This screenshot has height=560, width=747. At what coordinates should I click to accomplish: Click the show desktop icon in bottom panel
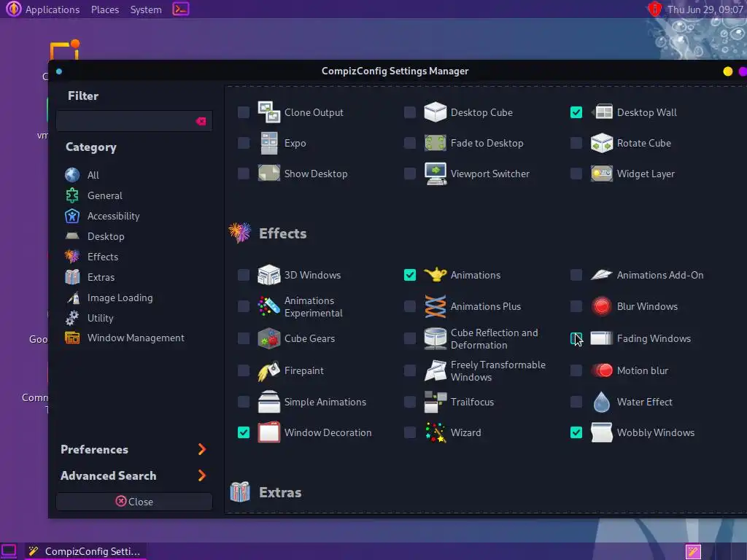[x=9, y=551]
